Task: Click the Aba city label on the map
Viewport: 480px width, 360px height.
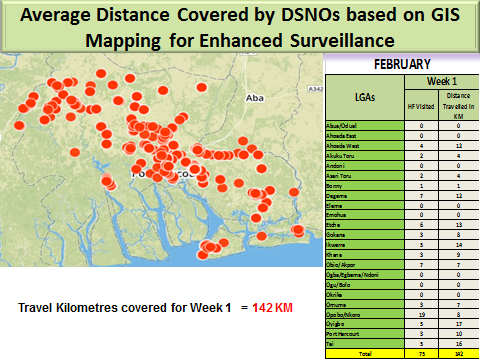Action: pos(255,98)
